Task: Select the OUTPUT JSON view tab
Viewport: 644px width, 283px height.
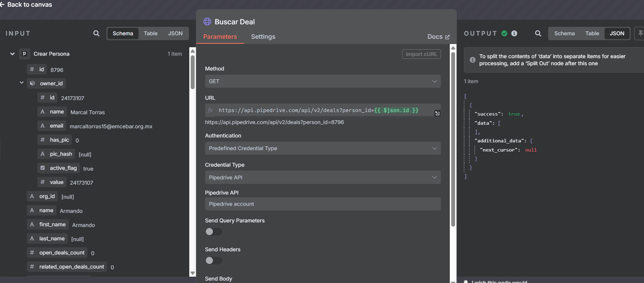Action: pos(617,33)
